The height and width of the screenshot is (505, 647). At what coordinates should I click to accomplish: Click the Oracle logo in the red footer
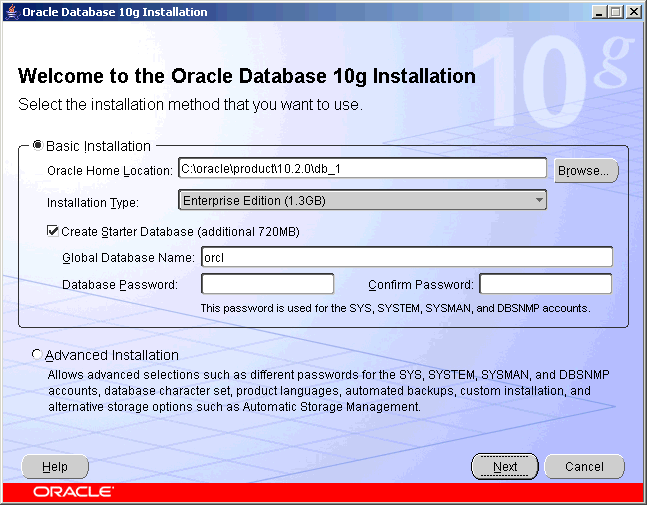73,493
